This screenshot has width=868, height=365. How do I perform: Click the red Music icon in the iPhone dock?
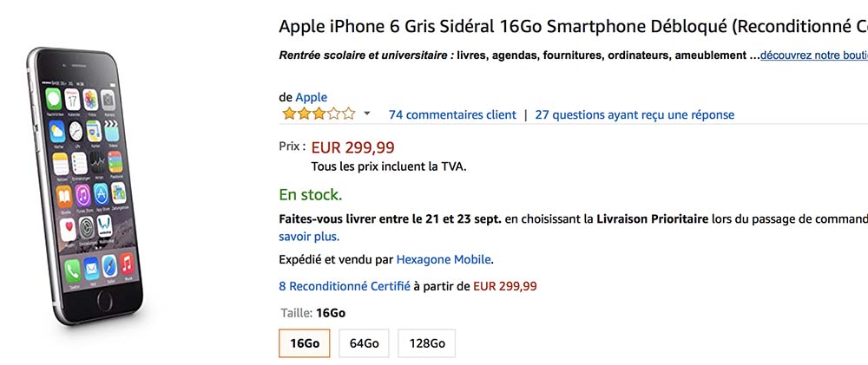click(128, 261)
